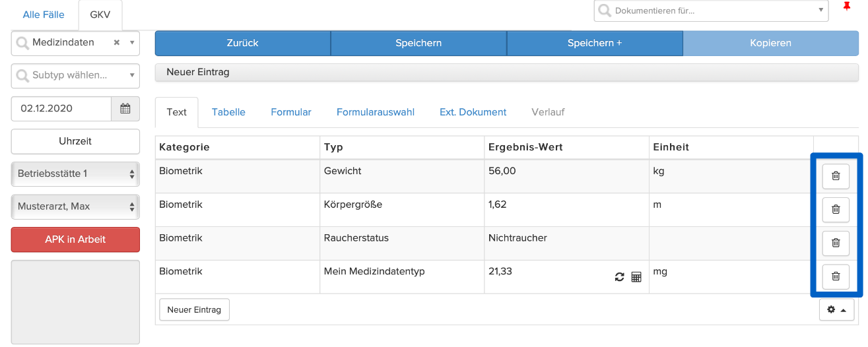
Task: Open the calculator icon beside 21,33
Action: coord(636,277)
